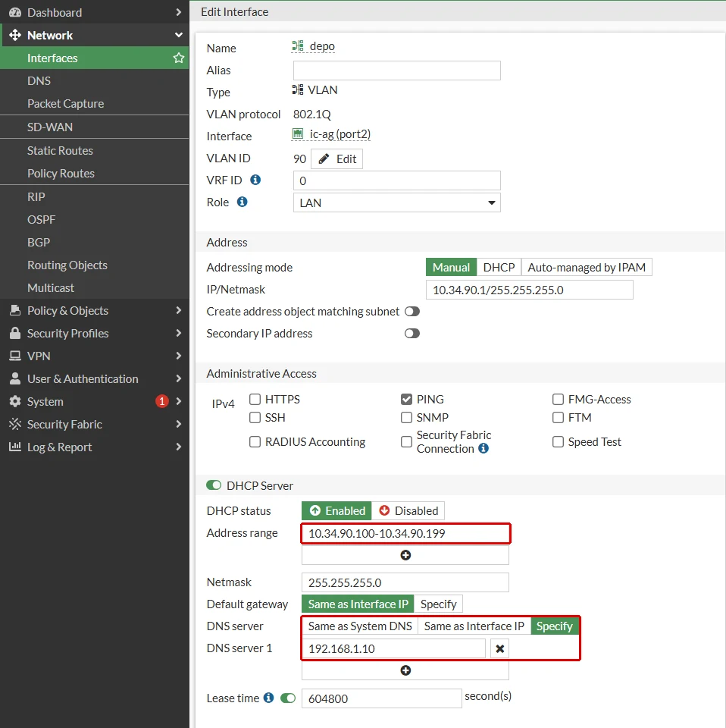Select DHCP addressing mode
Screen dimensions: 726x728
pyautogui.click(x=499, y=268)
